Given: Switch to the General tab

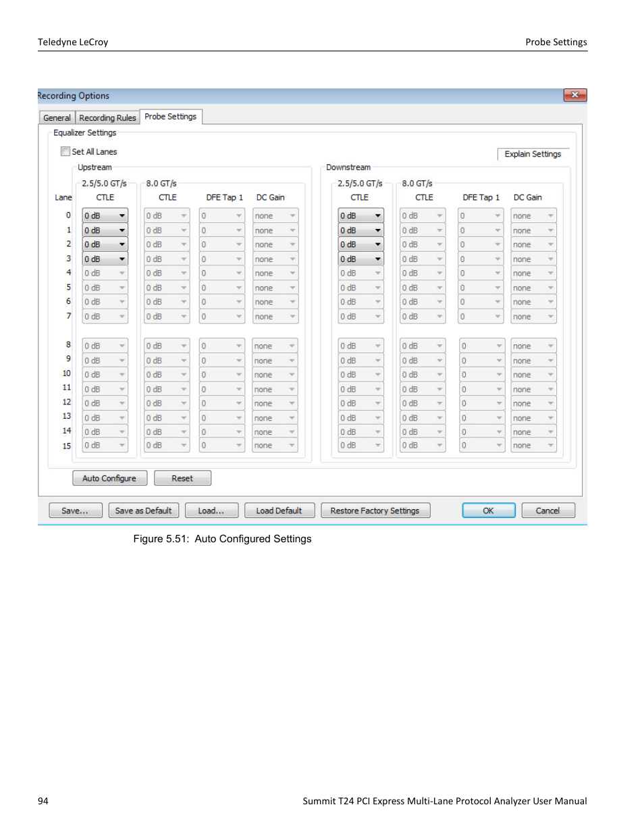Looking at the screenshot, I should pos(56,118).
